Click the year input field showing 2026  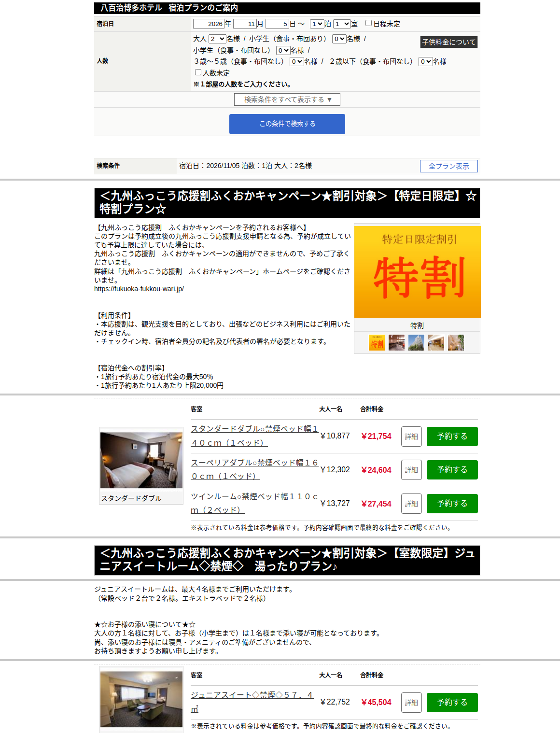pyautogui.click(x=209, y=24)
